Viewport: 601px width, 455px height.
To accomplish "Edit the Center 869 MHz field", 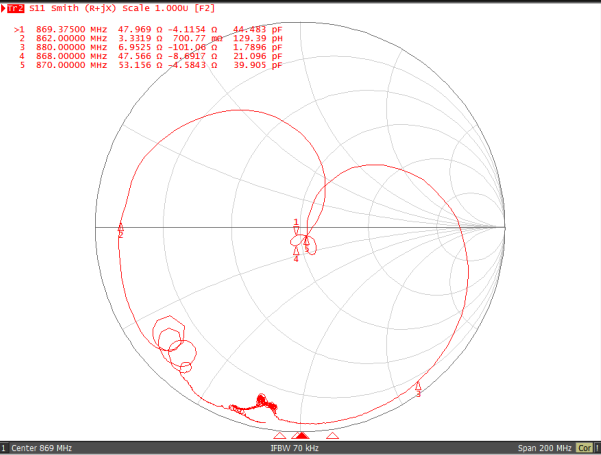I will click(x=42, y=448).
